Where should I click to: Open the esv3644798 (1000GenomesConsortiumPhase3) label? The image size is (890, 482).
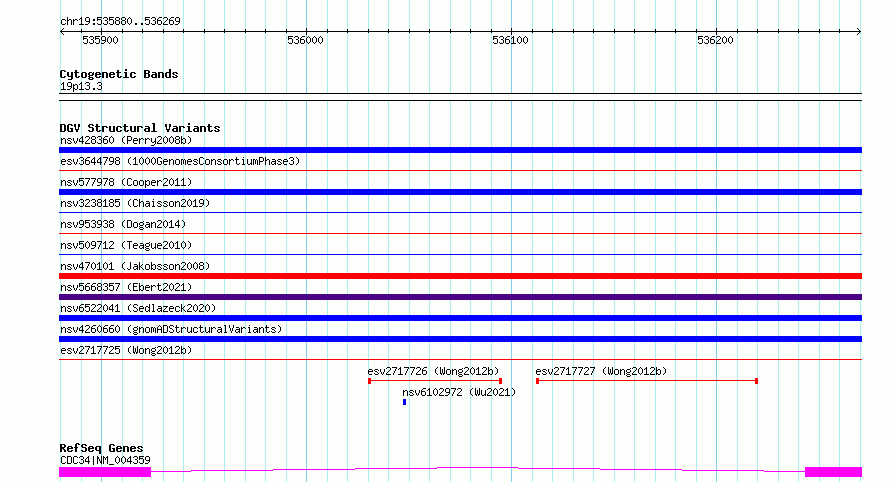180,161
